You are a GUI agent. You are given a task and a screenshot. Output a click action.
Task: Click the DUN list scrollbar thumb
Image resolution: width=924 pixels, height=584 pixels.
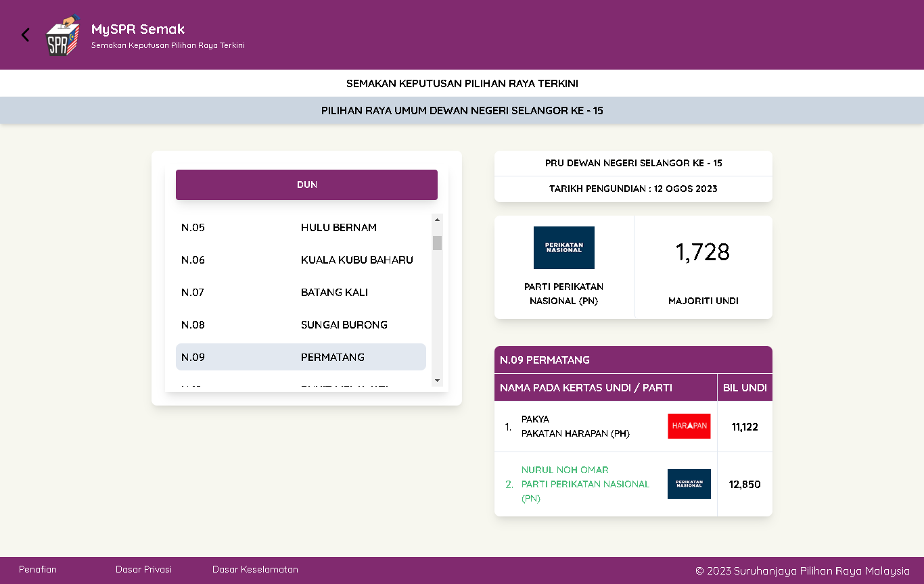coord(437,243)
